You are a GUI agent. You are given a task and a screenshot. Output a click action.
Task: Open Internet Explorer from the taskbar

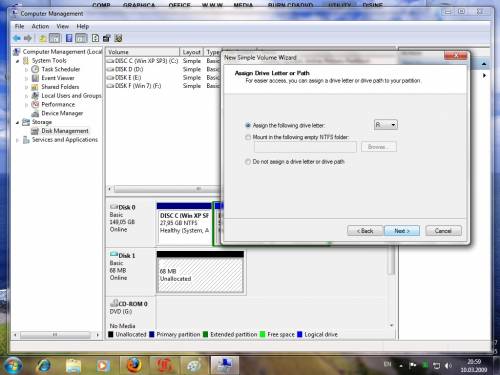point(44,365)
